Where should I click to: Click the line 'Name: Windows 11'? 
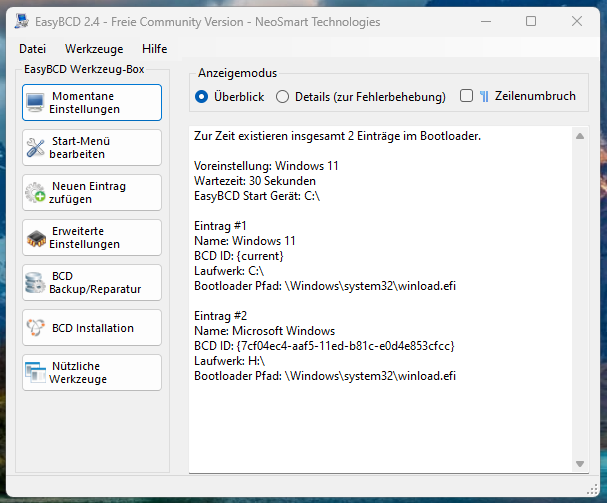(245, 241)
